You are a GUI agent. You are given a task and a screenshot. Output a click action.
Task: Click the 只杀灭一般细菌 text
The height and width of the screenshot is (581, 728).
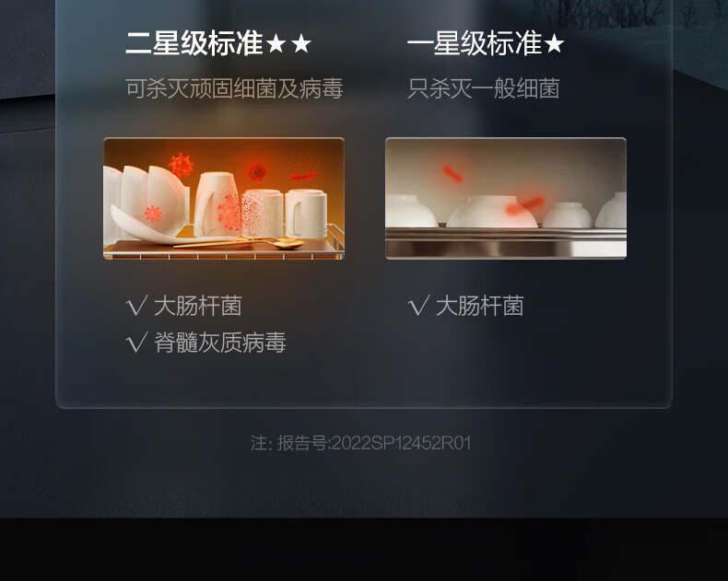coord(484,88)
